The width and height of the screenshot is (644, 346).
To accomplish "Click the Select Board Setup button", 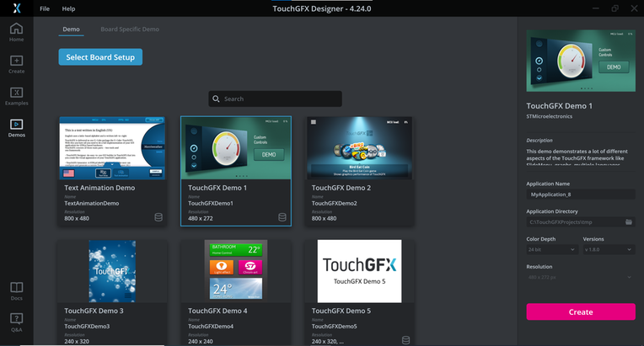I will tap(100, 57).
